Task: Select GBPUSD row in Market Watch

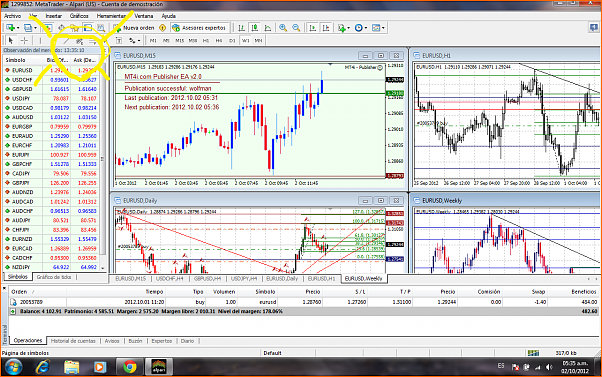Action: click(x=51, y=89)
